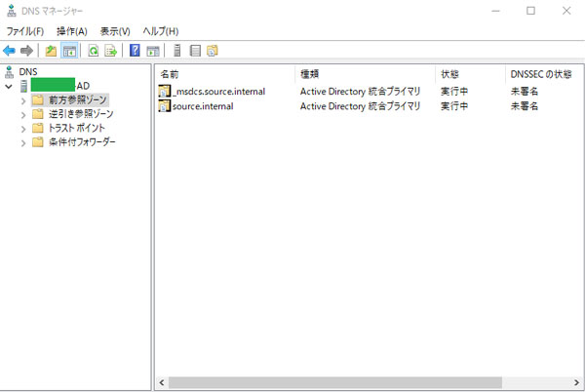585x392 pixels.
Task: Click the Export list toolbar icon
Action: pyautogui.click(x=111, y=51)
